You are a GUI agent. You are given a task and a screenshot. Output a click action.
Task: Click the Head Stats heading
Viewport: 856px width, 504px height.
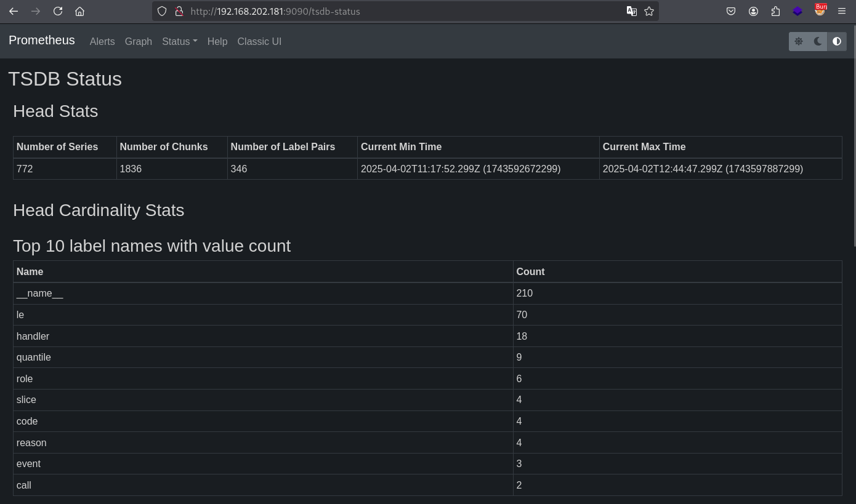55,111
